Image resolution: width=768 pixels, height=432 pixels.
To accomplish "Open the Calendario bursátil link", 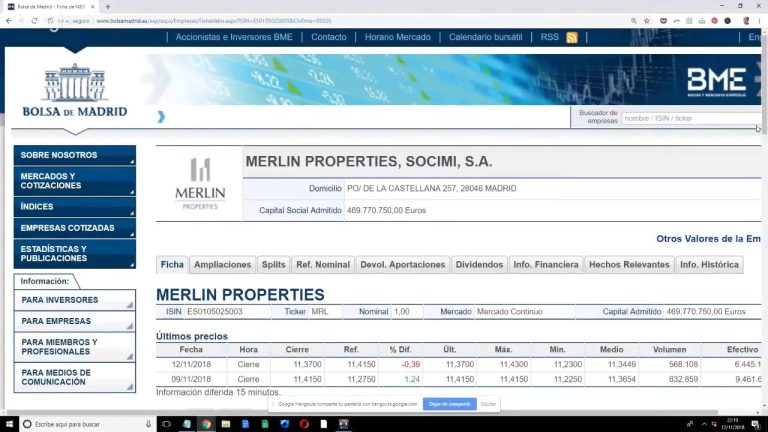I will pyautogui.click(x=485, y=37).
